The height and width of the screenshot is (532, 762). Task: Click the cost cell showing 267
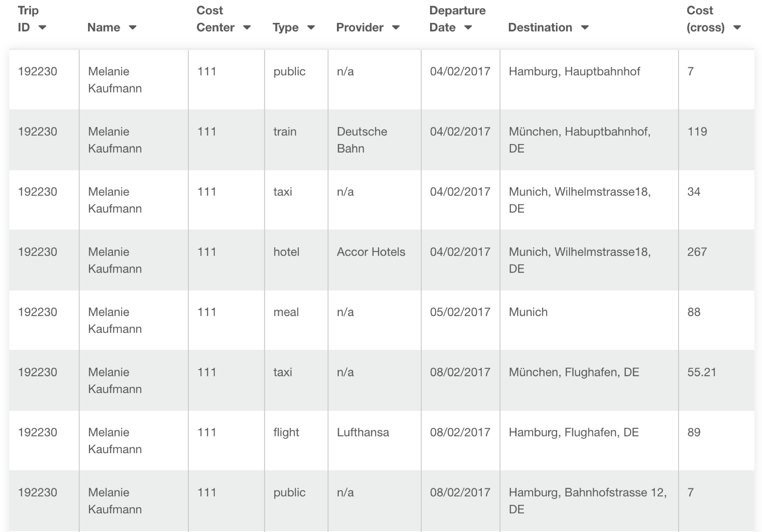[x=717, y=260]
